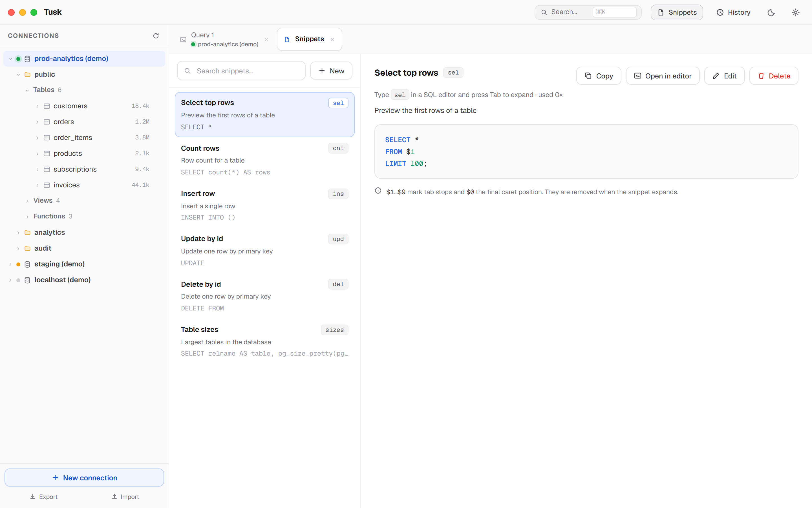Create a New snippet

pyautogui.click(x=331, y=71)
